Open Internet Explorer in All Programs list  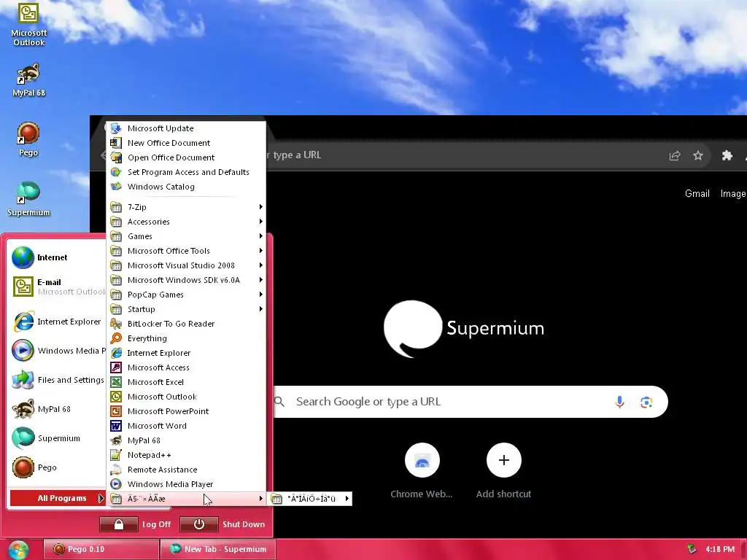pos(186,353)
